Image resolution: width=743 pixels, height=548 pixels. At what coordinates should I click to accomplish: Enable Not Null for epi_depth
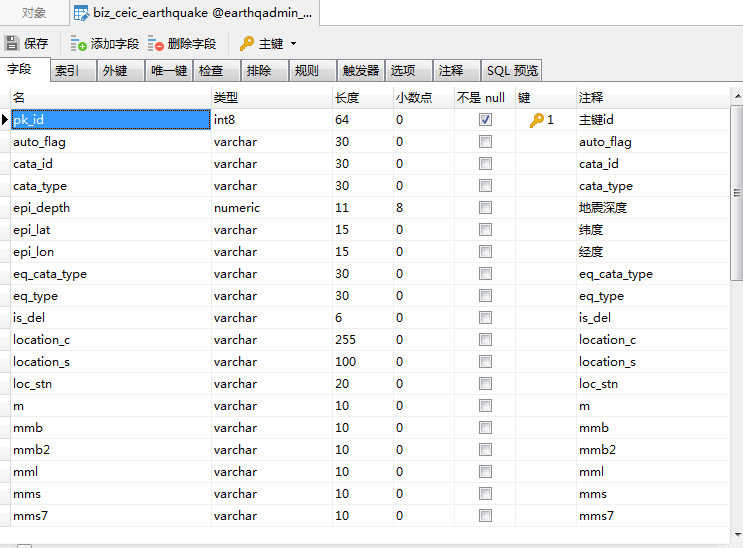pos(485,208)
